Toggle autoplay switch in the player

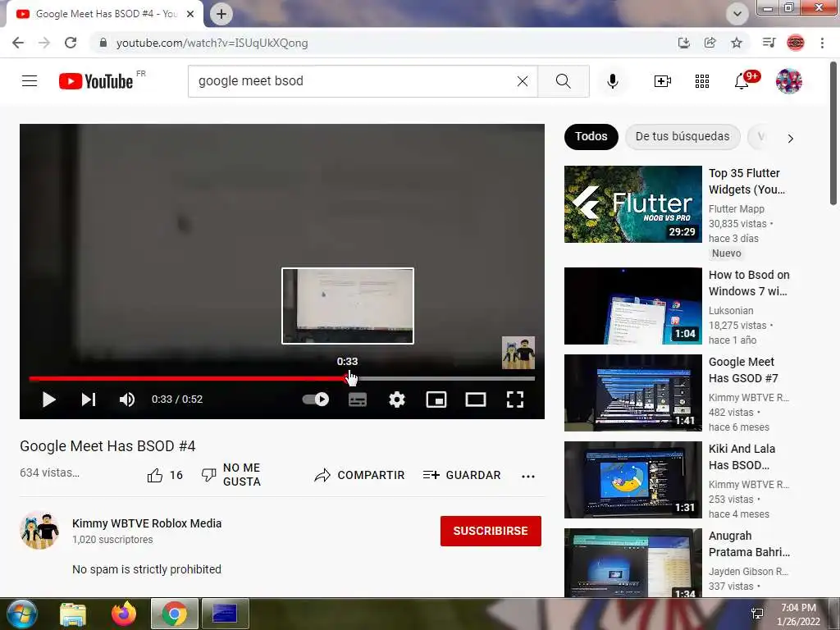(316, 399)
